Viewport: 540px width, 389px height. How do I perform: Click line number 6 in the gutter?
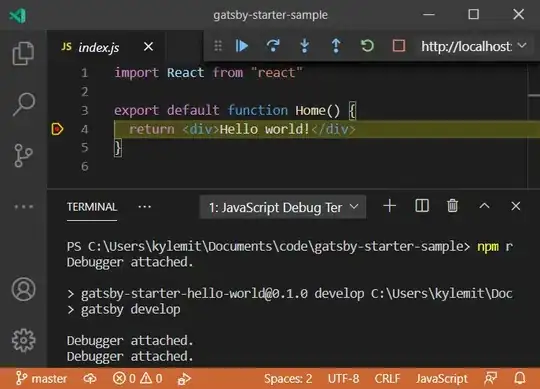(x=85, y=166)
